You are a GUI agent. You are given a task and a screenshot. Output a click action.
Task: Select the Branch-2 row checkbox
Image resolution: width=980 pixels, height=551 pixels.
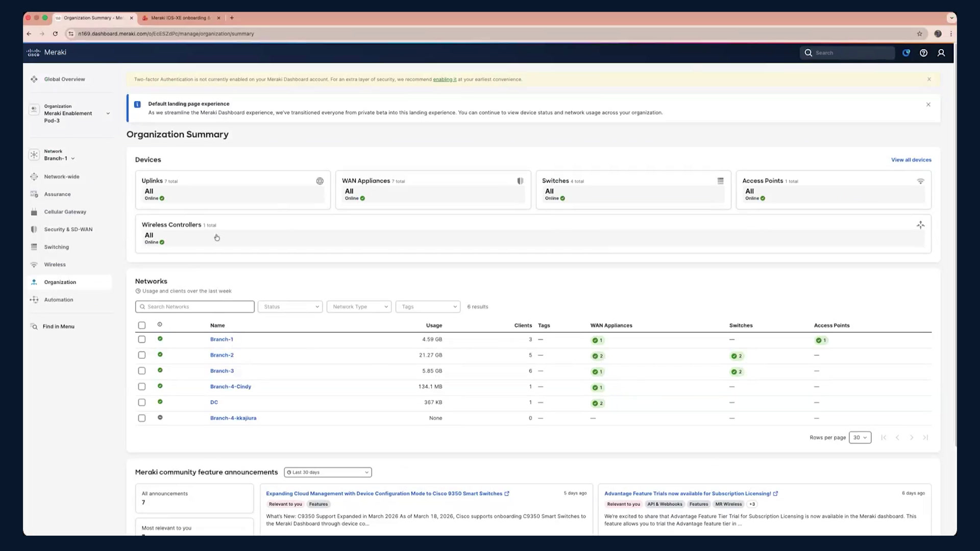(142, 355)
